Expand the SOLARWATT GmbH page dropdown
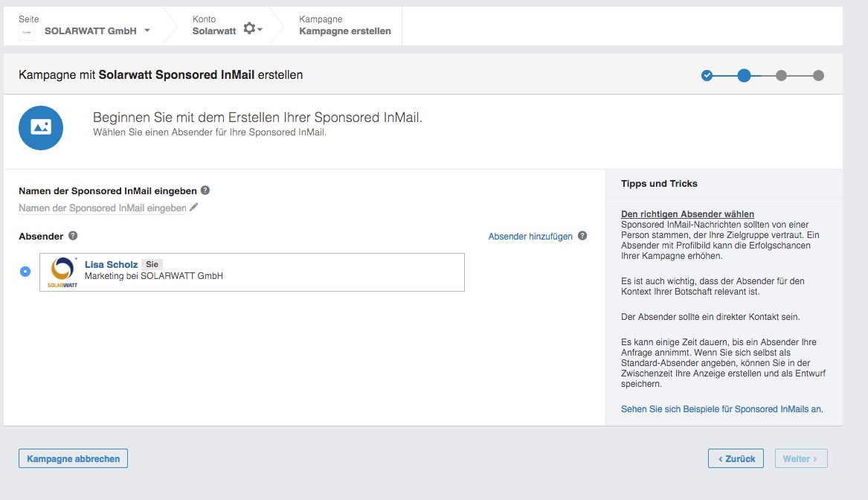Screen dimensions: 868x500 click(147, 31)
